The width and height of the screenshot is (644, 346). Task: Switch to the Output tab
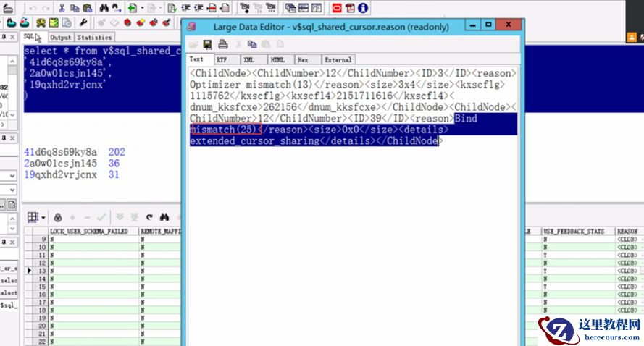pyautogui.click(x=60, y=38)
